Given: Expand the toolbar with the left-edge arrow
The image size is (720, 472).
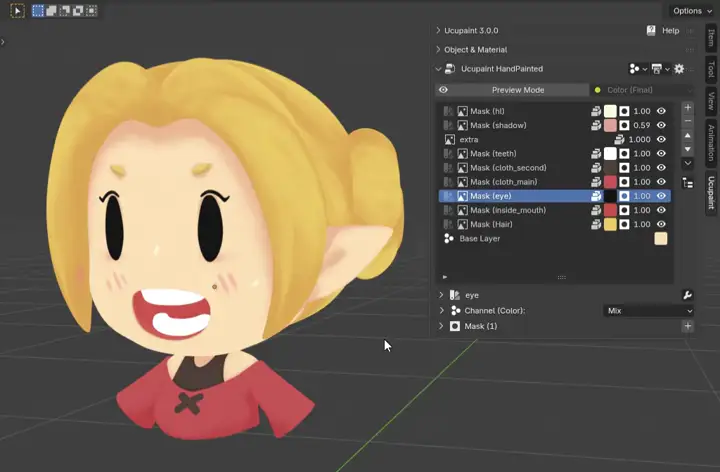Looking at the screenshot, I should pyautogui.click(x=3, y=42).
